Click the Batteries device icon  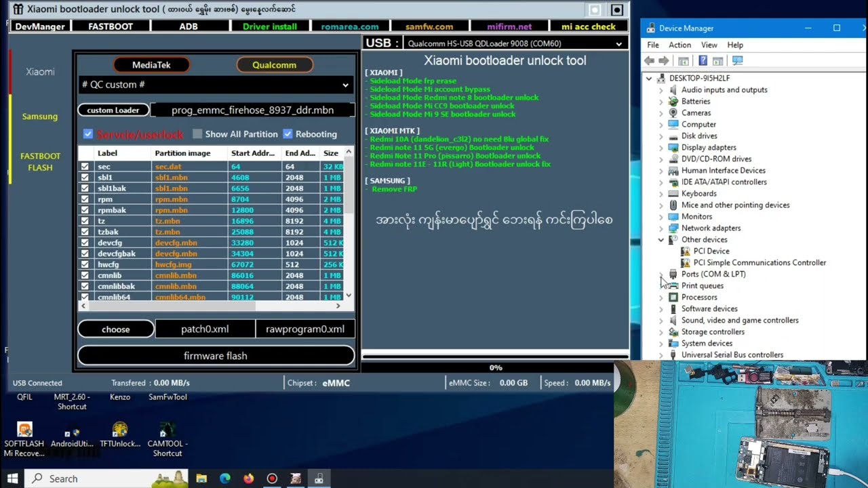(673, 101)
